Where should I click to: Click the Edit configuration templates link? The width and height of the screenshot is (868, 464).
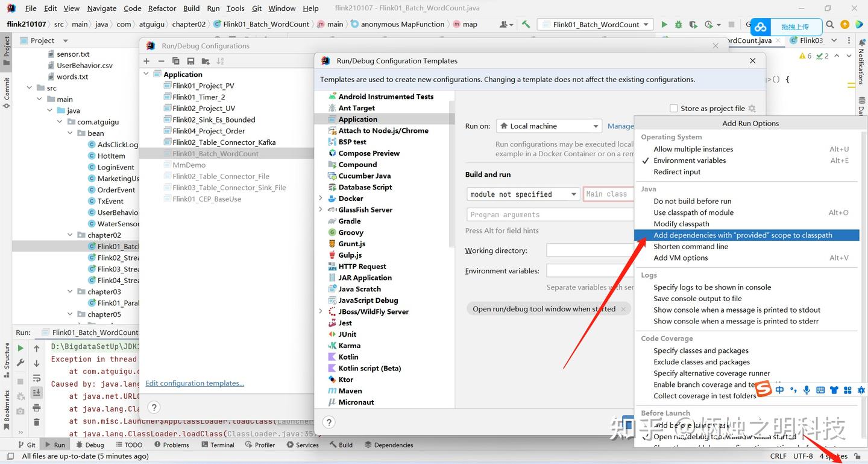click(195, 383)
